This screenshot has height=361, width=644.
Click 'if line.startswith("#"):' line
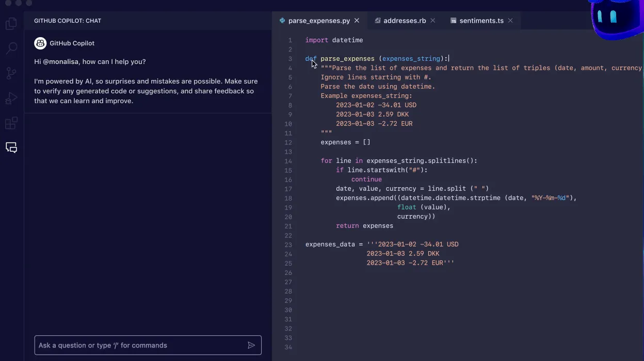click(x=382, y=170)
